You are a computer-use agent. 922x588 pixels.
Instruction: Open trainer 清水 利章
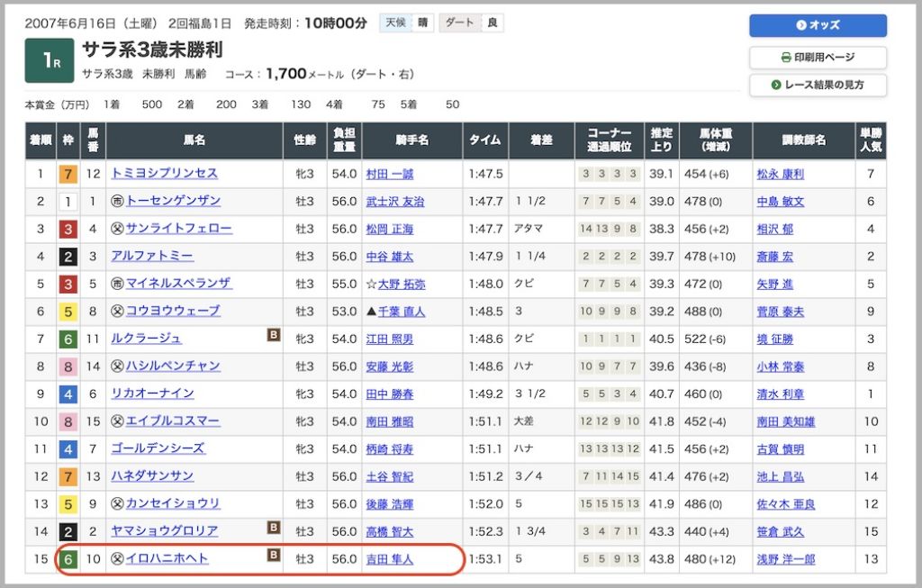tap(781, 394)
